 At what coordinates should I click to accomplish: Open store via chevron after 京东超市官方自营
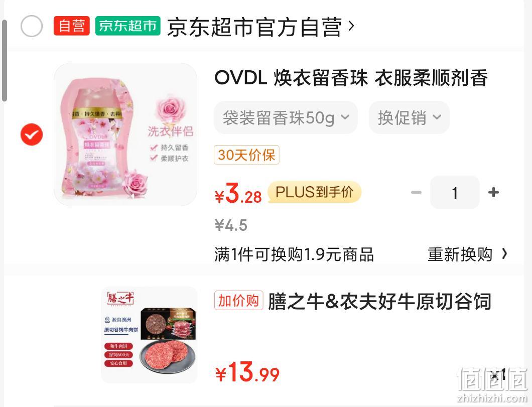point(351,26)
